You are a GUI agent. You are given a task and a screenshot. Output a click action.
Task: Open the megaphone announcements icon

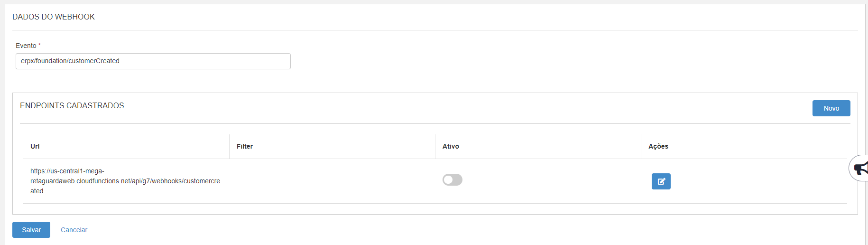pyautogui.click(x=860, y=168)
